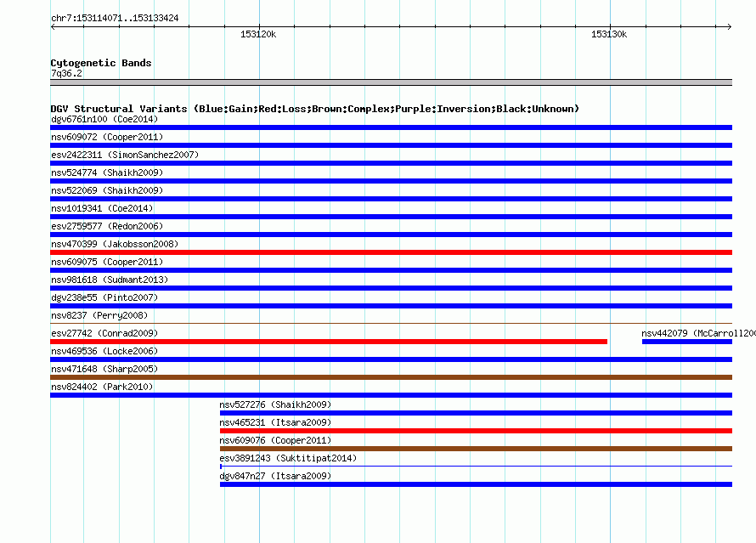Click the short blue bar for nsv442079
Screen dimensions: 756x543
click(x=687, y=342)
